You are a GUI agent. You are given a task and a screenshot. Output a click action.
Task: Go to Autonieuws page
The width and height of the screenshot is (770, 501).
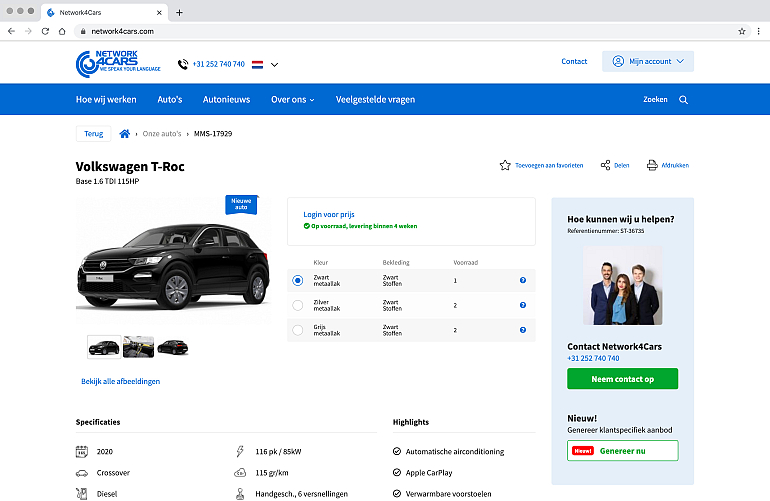pos(226,99)
